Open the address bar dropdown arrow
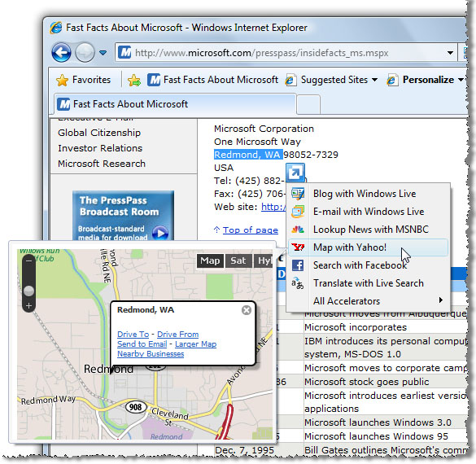The width and height of the screenshot is (476, 464). 450,53
